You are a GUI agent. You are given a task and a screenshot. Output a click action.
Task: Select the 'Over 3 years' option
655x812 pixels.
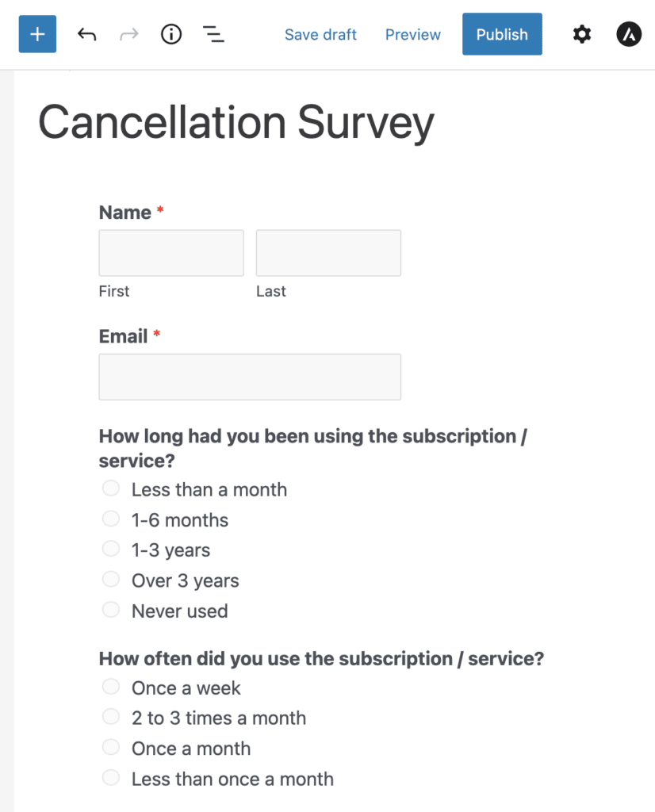coord(110,579)
